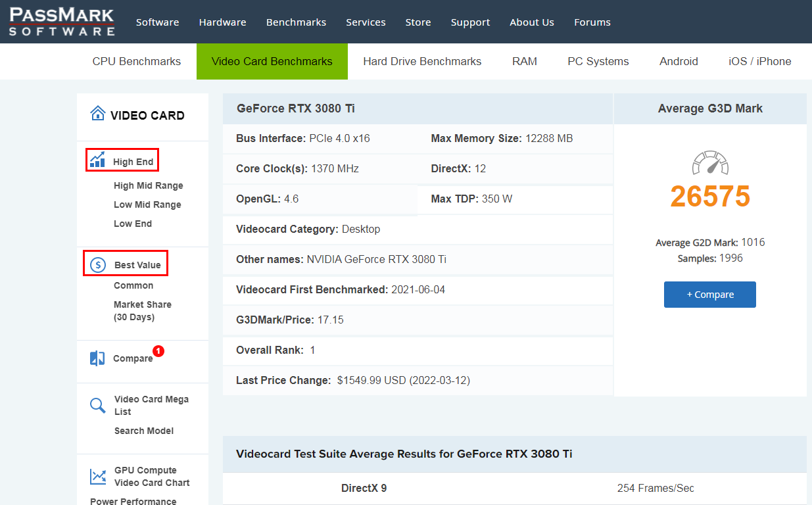Switch to CPU Benchmarks tab

[137, 61]
